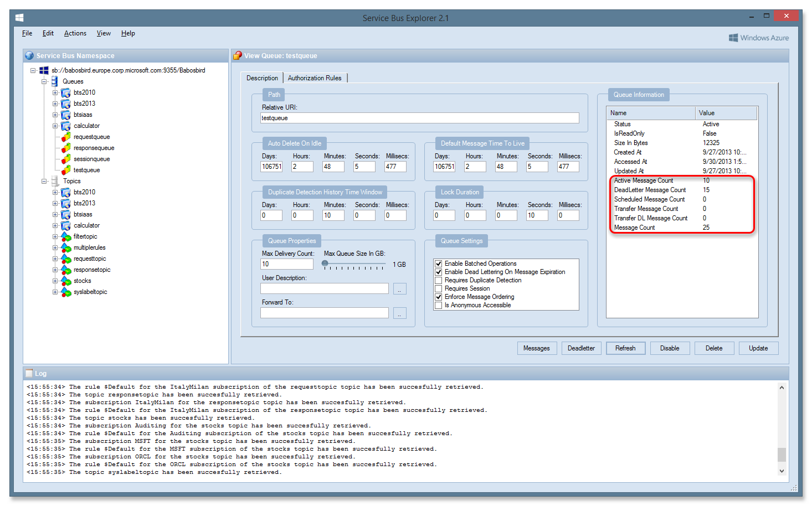Click the Refresh button
The width and height of the screenshot is (812, 506).
click(x=625, y=348)
